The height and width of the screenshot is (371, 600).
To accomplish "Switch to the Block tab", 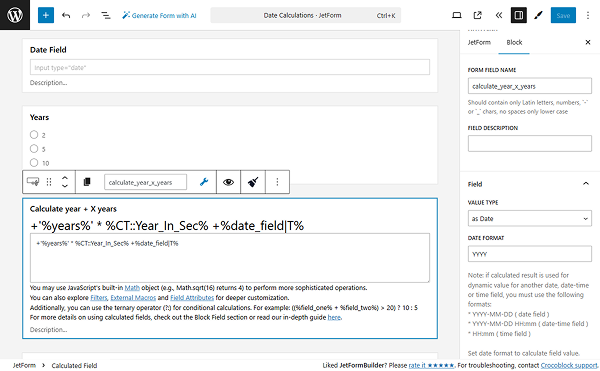I will point(514,42).
